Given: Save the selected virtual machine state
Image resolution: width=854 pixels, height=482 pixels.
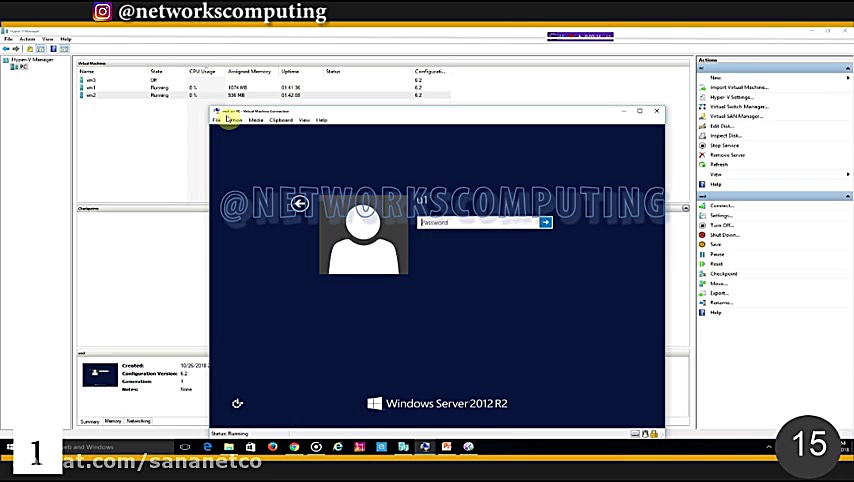Looking at the screenshot, I should [716, 245].
